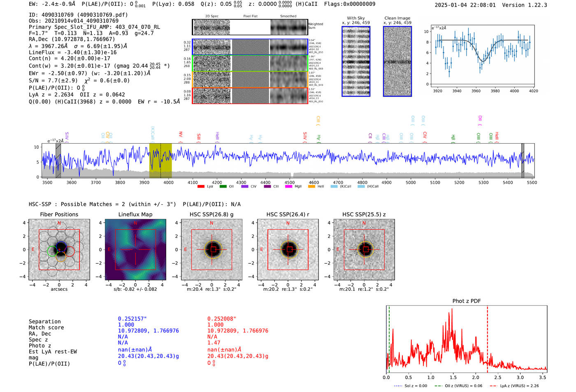The image size is (576, 392).
Task: Click the orange CIII] marker above spectrum
Action: [318, 121]
